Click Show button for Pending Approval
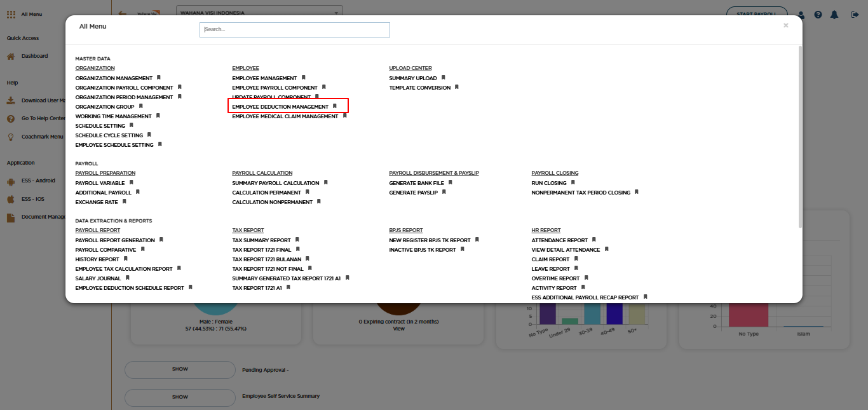 [180, 369]
